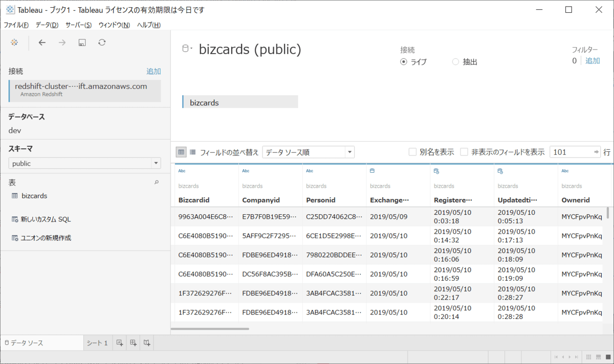Image resolution: width=614 pixels, height=364 pixels.
Task: Open the ヘルプ(H) menu
Action: [x=149, y=25]
